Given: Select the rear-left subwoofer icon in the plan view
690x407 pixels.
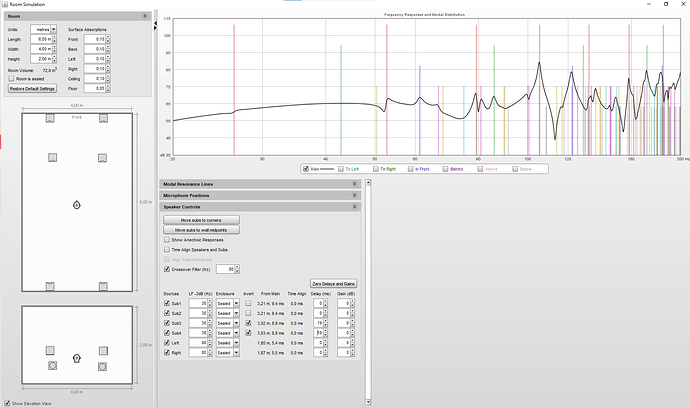Looking at the screenshot, I should click(x=50, y=286).
